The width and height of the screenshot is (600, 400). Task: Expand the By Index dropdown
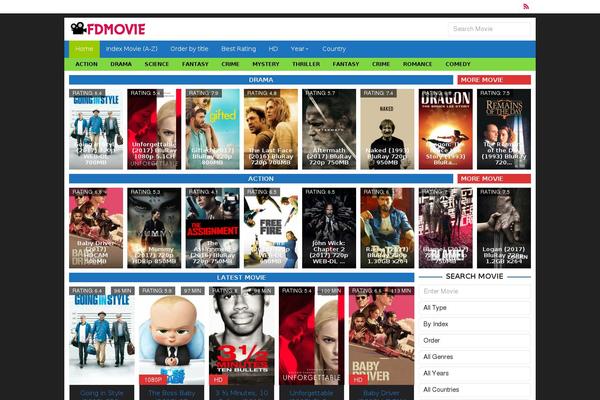point(474,324)
